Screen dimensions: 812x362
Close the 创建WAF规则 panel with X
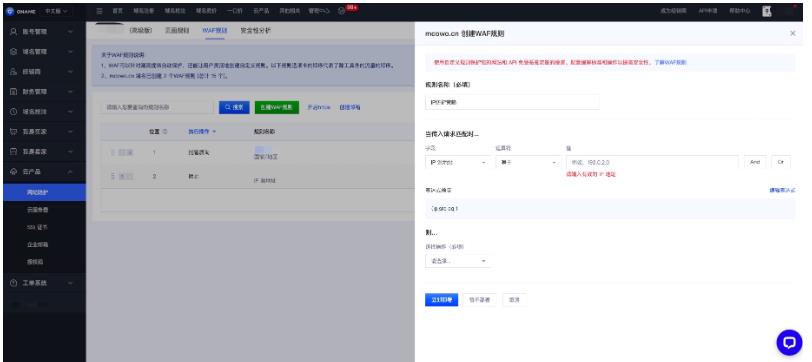[792, 33]
